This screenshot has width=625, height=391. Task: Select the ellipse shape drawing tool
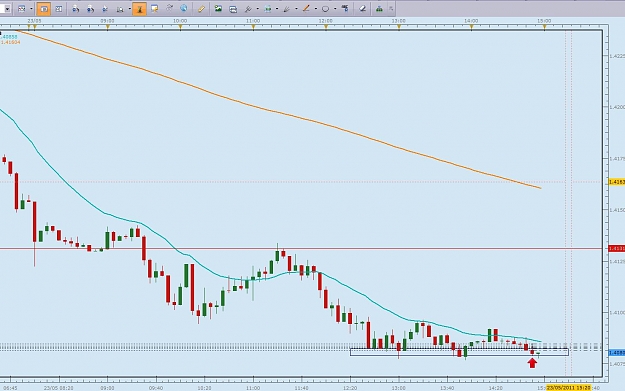[x=325, y=8]
